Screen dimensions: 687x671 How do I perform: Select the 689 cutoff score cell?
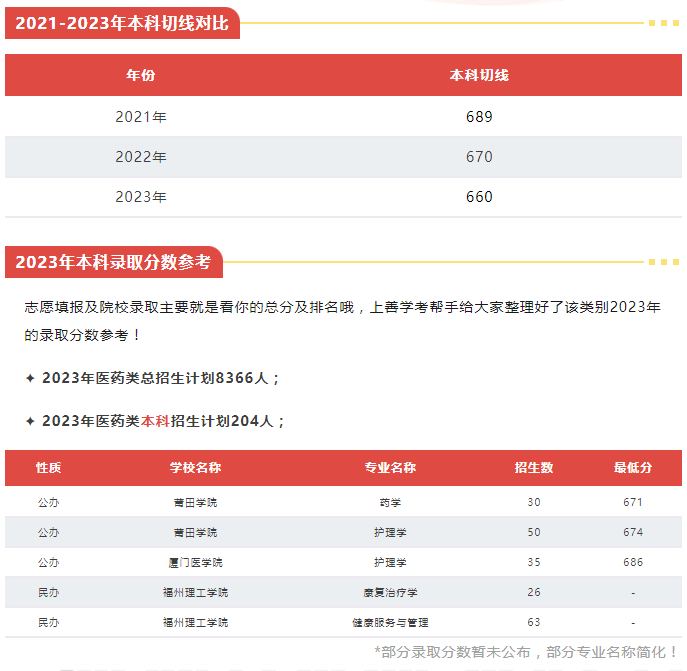(x=479, y=117)
